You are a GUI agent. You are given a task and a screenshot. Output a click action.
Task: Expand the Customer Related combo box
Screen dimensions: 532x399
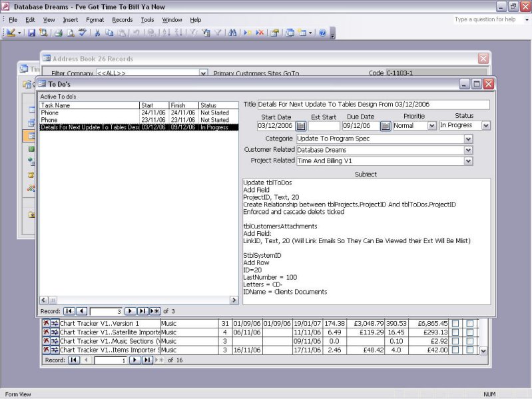(468, 150)
